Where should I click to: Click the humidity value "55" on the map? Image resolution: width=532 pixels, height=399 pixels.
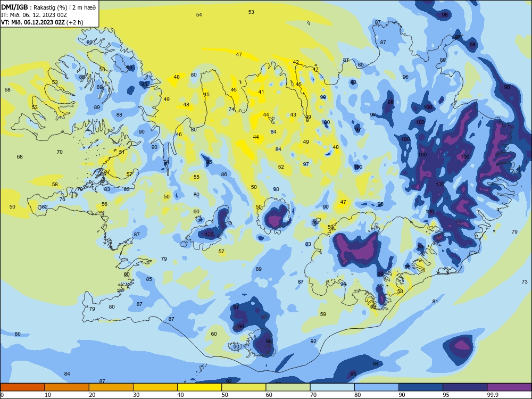196,177
